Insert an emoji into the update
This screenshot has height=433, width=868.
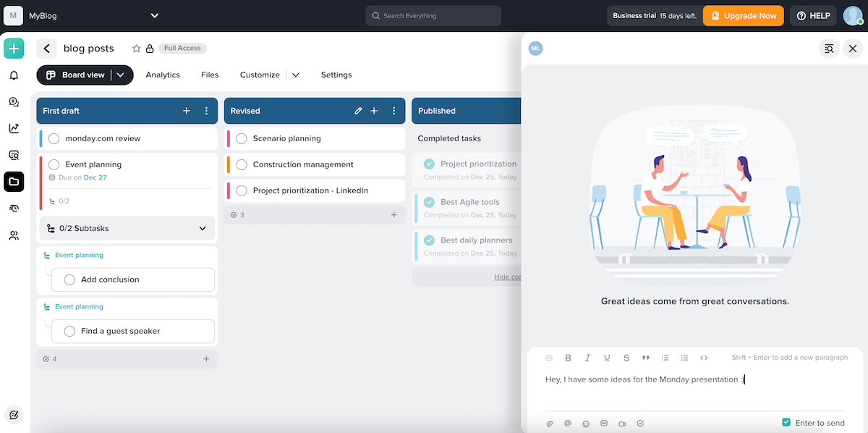tap(585, 424)
